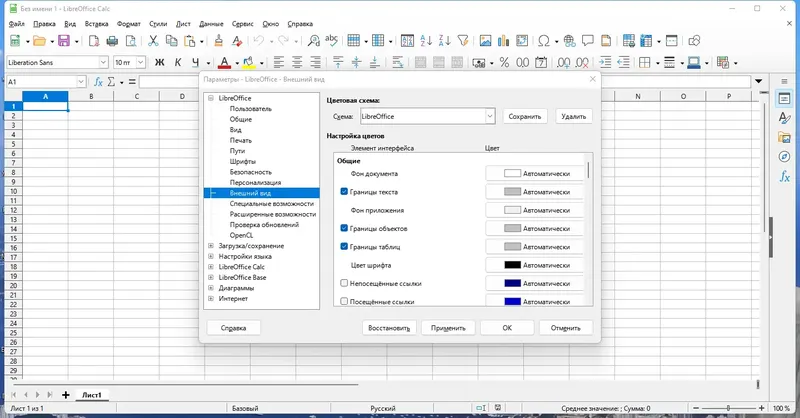
Task: Click the Save document icon
Action: pos(64,41)
